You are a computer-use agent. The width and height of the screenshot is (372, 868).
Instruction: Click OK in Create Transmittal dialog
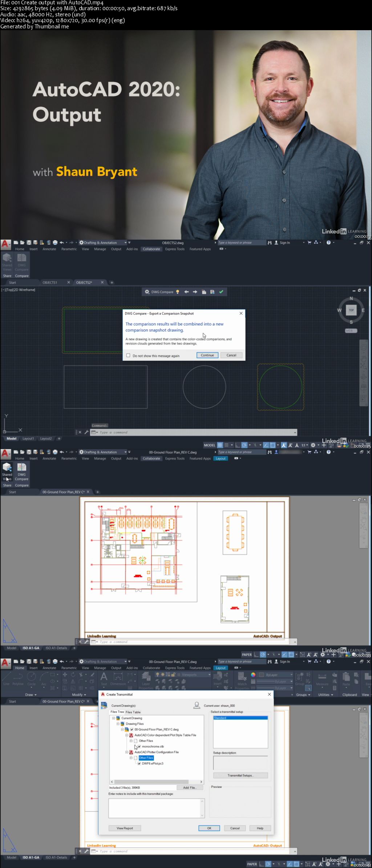pos(209,828)
